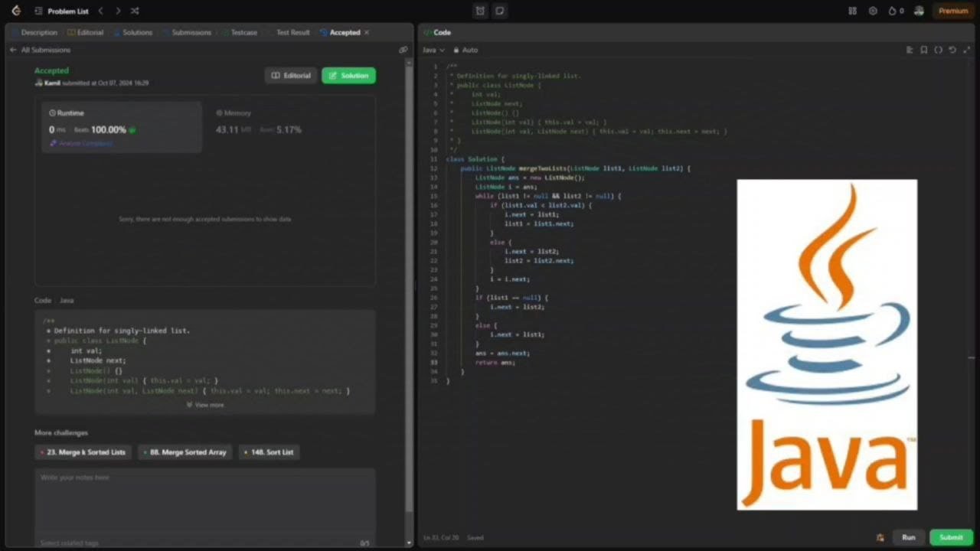Click code line 12 mergeTwoLists declaration
The height and width of the screenshot is (551, 980).
coord(575,168)
